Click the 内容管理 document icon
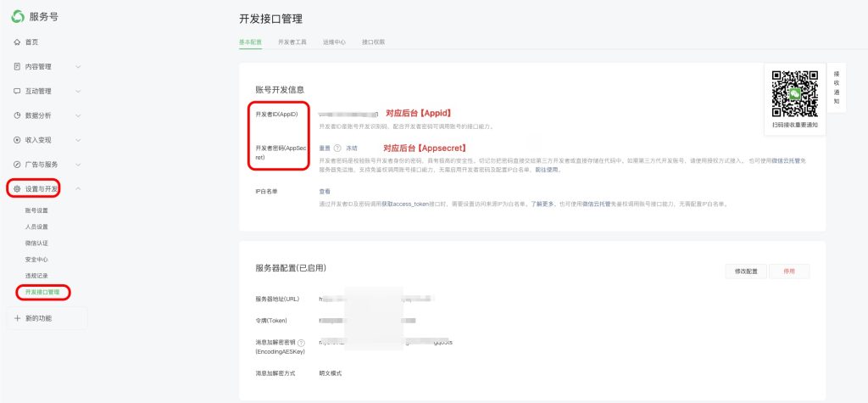The image size is (868, 403). (17, 66)
